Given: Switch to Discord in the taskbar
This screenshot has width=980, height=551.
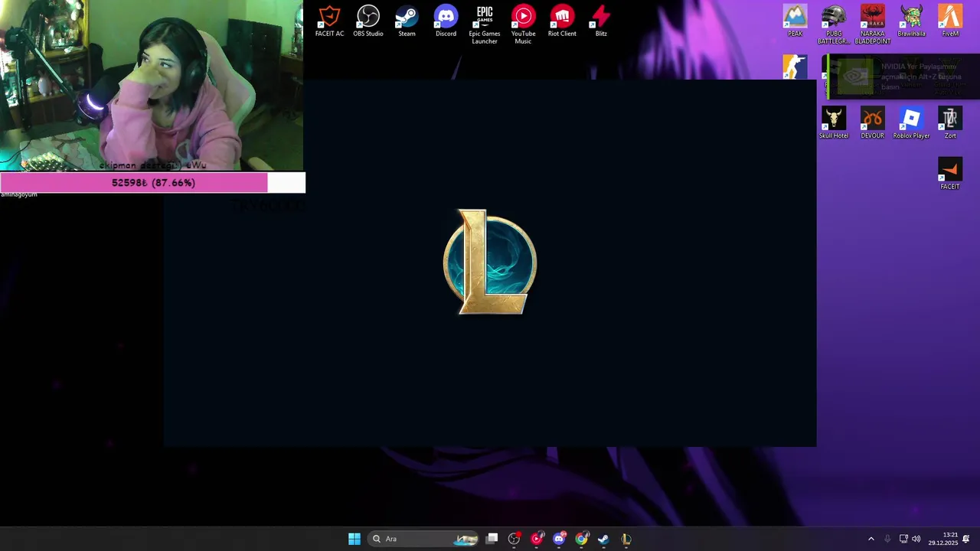Looking at the screenshot, I should pos(559,539).
